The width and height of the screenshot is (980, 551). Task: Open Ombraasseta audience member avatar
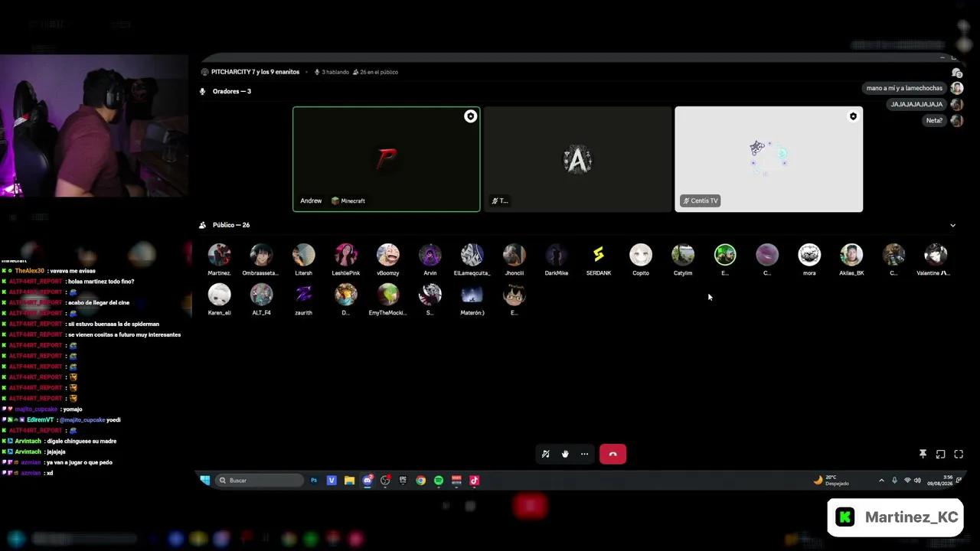coord(261,255)
